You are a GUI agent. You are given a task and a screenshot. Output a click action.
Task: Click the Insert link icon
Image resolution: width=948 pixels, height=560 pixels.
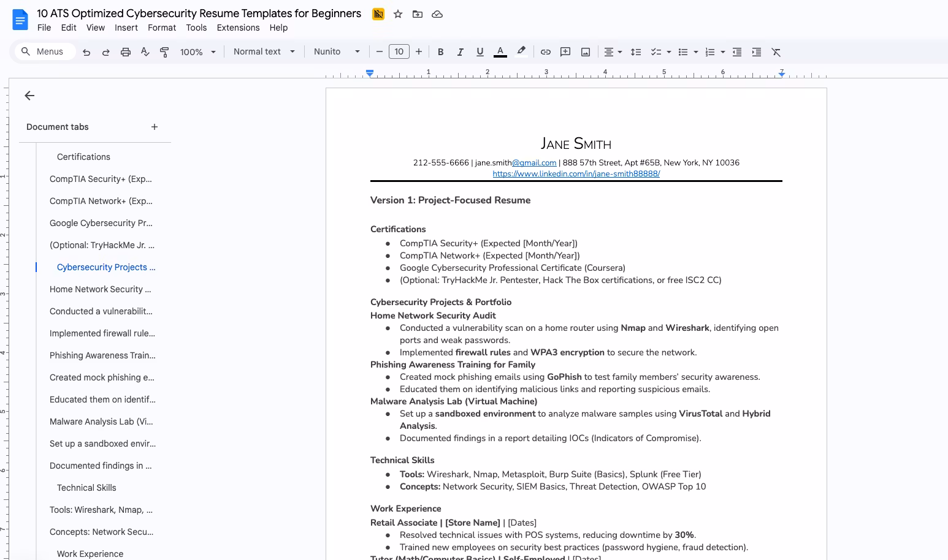coord(546,52)
